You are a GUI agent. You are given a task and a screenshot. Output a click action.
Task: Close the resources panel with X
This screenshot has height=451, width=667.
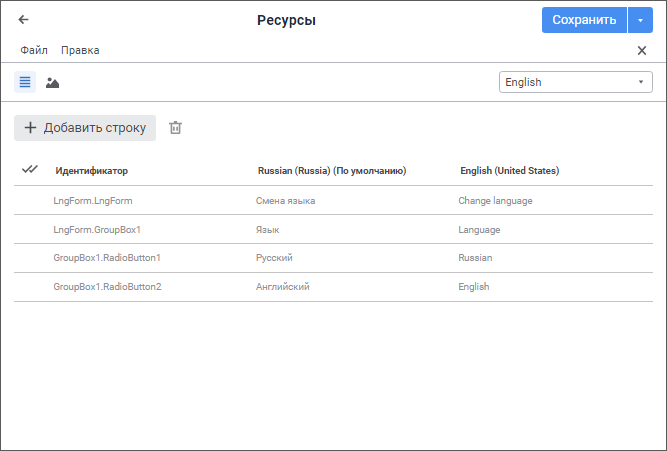642,50
